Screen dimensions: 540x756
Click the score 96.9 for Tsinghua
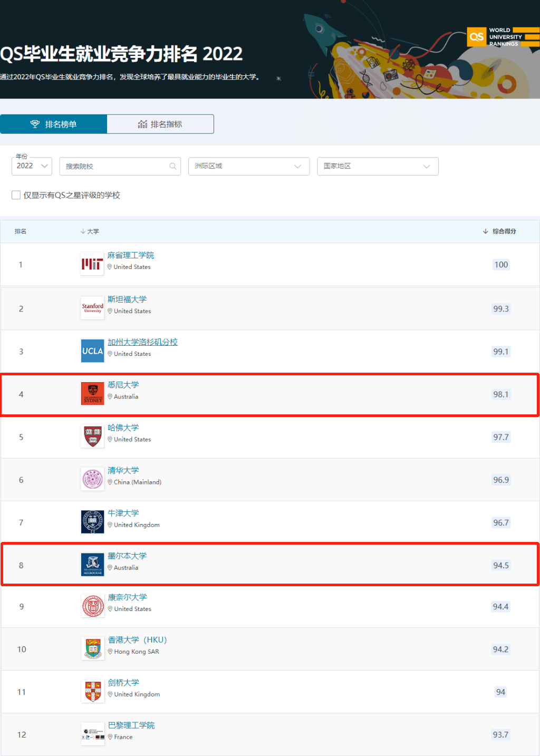(501, 480)
